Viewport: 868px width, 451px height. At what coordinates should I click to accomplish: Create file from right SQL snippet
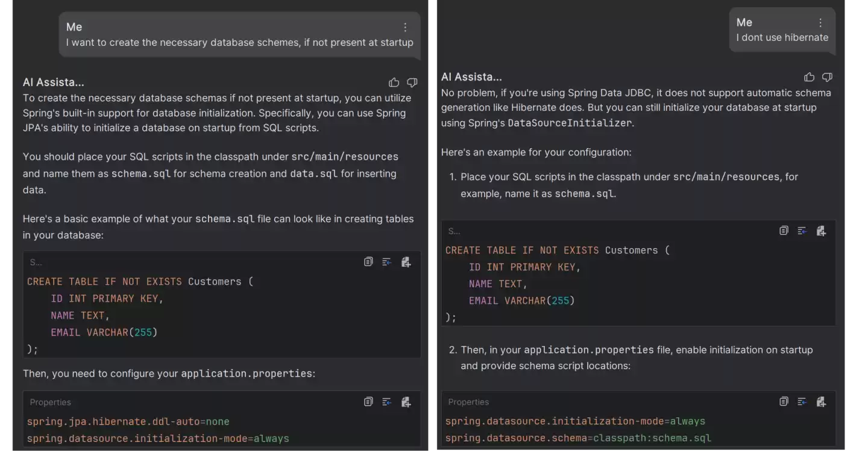pyautogui.click(x=821, y=231)
